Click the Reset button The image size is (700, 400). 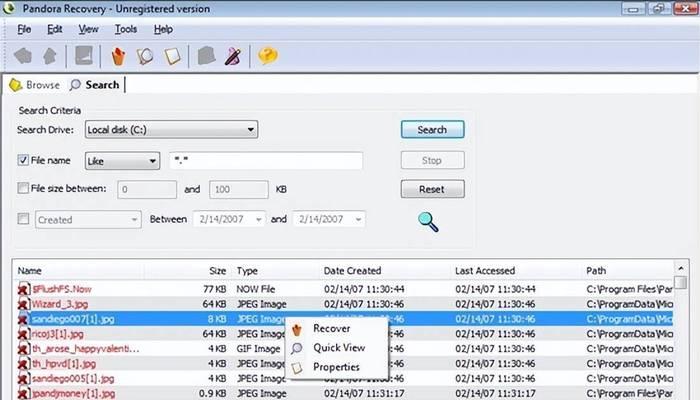(x=433, y=189)
